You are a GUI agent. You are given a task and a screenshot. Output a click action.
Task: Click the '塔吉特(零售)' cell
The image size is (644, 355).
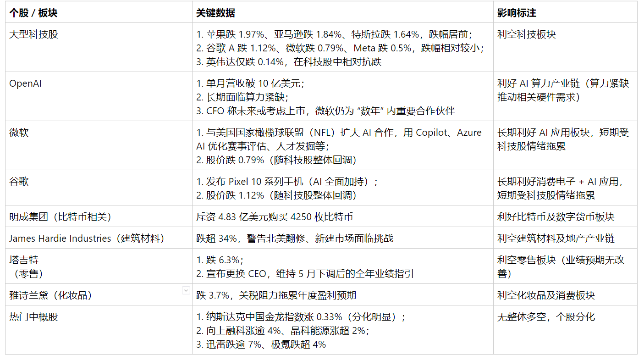(99, 266)
